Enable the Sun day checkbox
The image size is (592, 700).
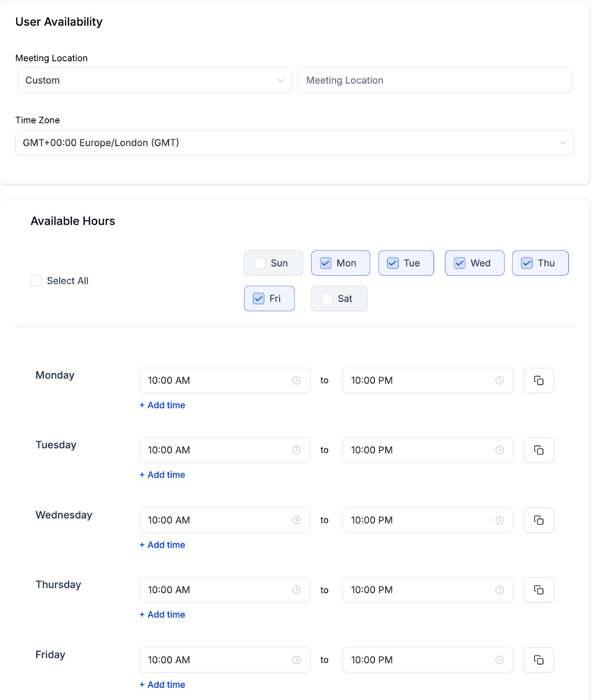tap(260, 263)
